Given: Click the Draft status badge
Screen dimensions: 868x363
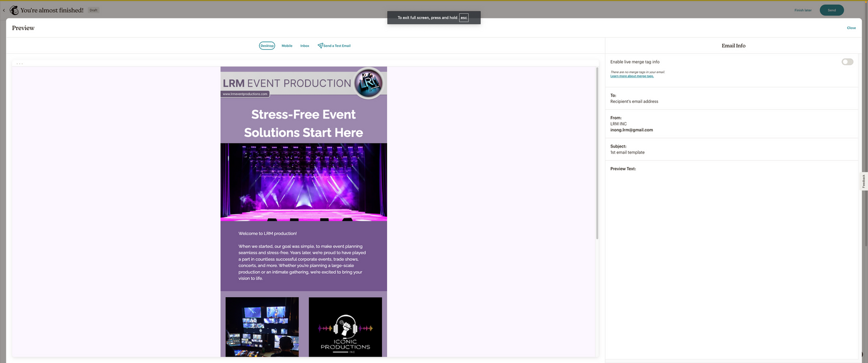Looking at the screenshot, I should pos(93,10).
